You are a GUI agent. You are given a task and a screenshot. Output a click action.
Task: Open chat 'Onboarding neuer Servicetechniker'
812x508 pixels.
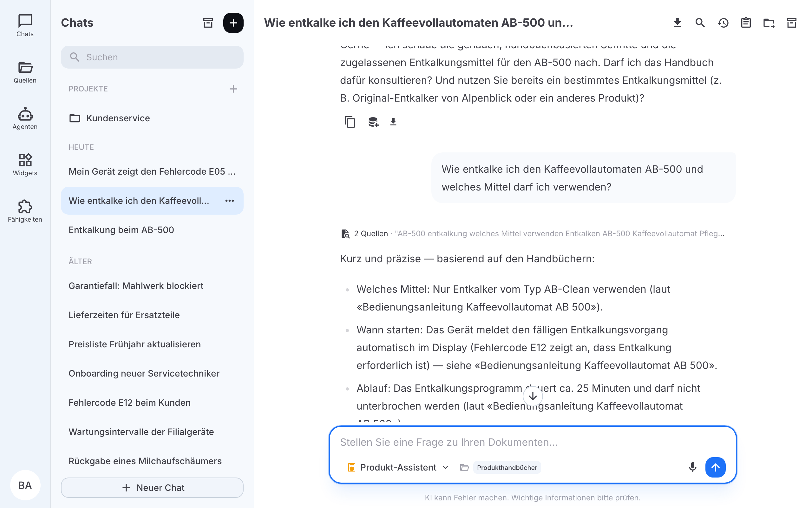[x=152, y=373]
